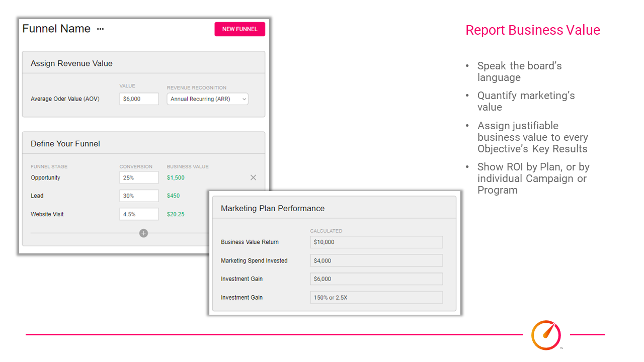This screenshot has height=362, width=644.
Task: Click the Funnel Name title
Action: point(56,29)
